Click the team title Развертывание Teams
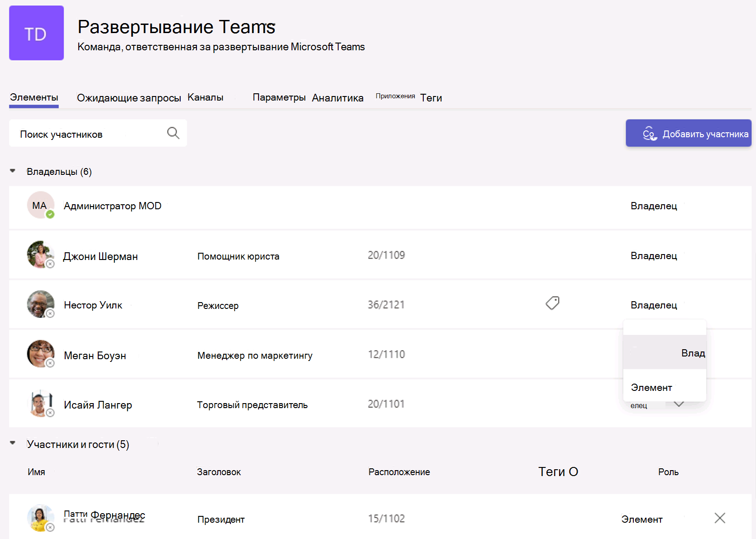756x539 pixels. (x=176, y=27)
